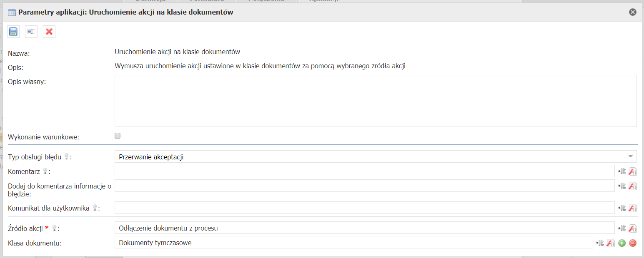Screen dimensions: 644x258
Task: Close the Parametry aplikacji dialog
Action: coord(633,12)
